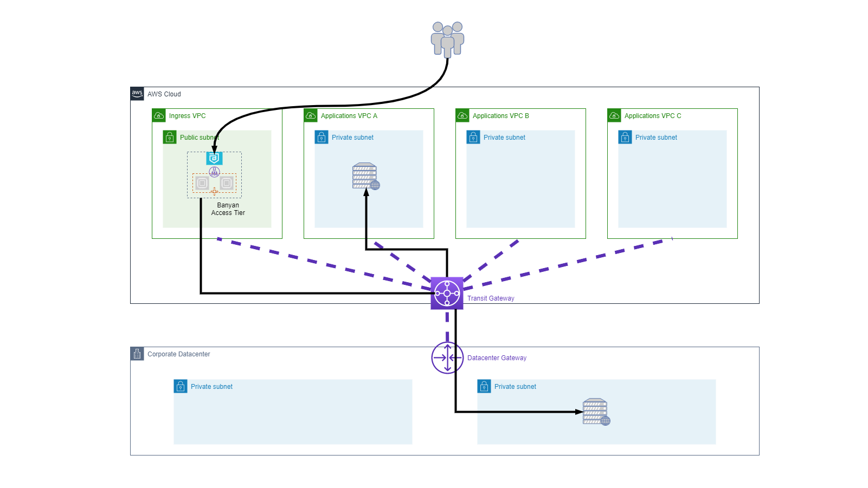Select the Transit Gateway purple icon
The image size is (868, 488).
point(447,293)
